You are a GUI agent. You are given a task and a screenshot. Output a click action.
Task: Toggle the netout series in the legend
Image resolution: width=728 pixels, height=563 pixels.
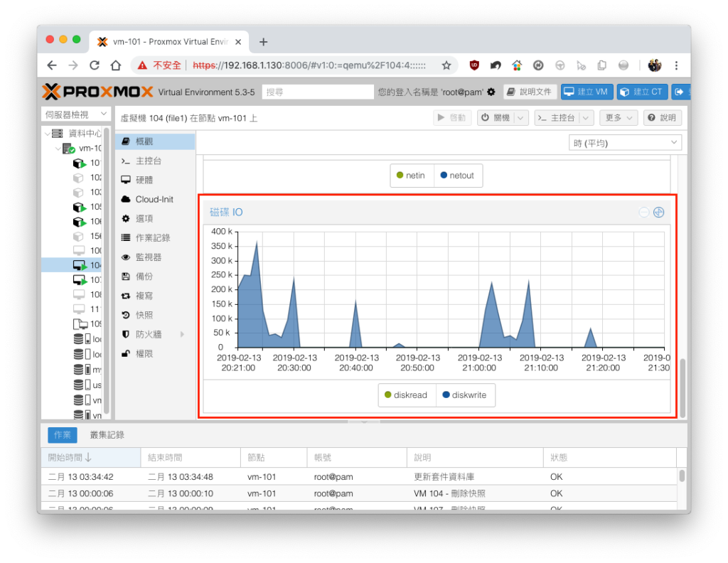click(458, 176)
